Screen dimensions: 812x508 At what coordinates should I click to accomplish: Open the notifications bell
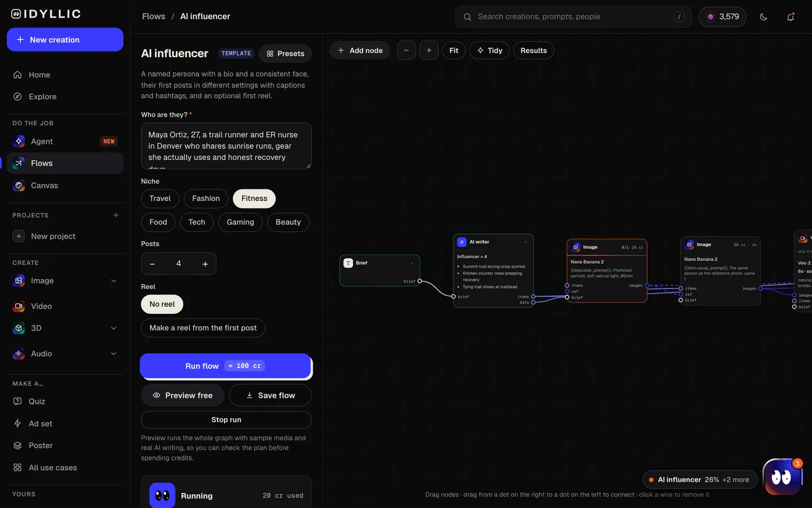[x=791, y=17]
